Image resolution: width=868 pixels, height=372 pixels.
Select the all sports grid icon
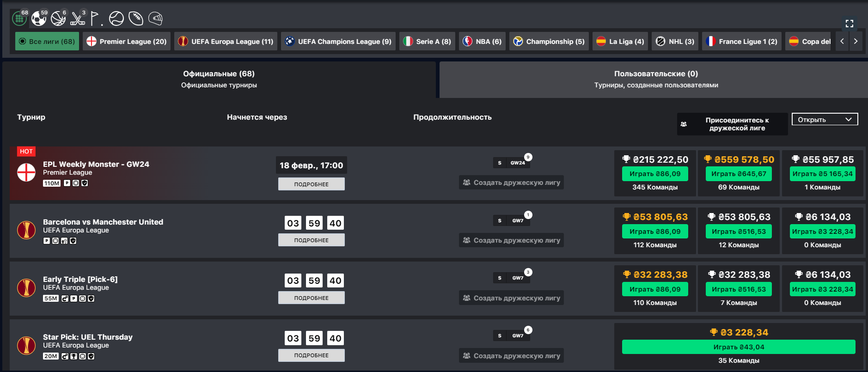pyautogui.click(x=19, y=18)
